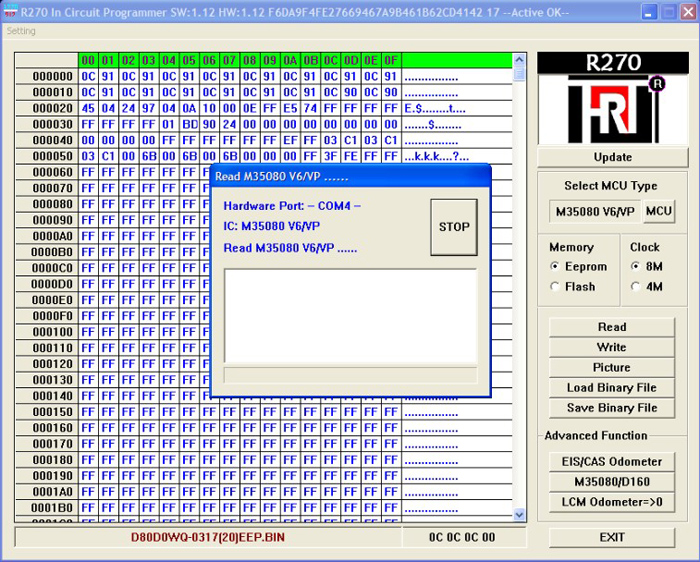The width and height of the screenshot is (700, 562).
Task: Click status value 0C 0C 0C 00
Action: point(462,537)
